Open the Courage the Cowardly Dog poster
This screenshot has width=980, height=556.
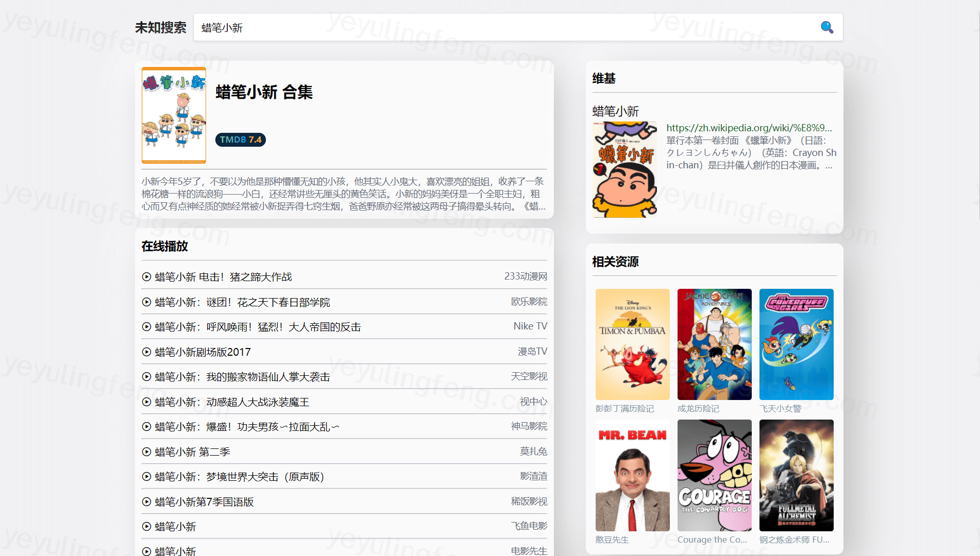pyautogui.click(x=715, y=475)
